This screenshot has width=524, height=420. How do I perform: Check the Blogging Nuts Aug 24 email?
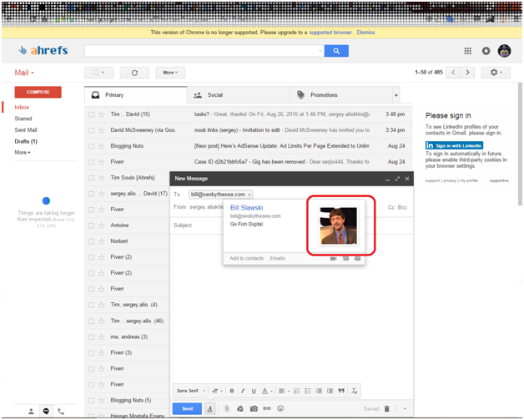click(91, 146)
